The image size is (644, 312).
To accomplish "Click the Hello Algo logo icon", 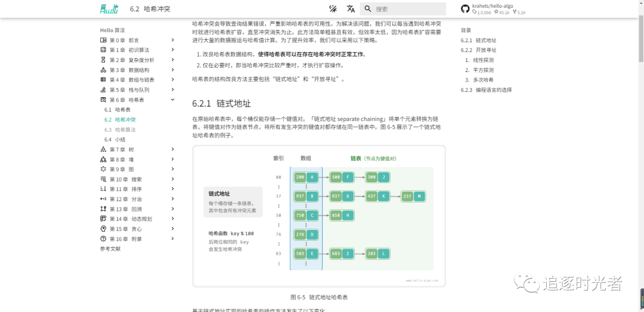I will pos(109,9).
